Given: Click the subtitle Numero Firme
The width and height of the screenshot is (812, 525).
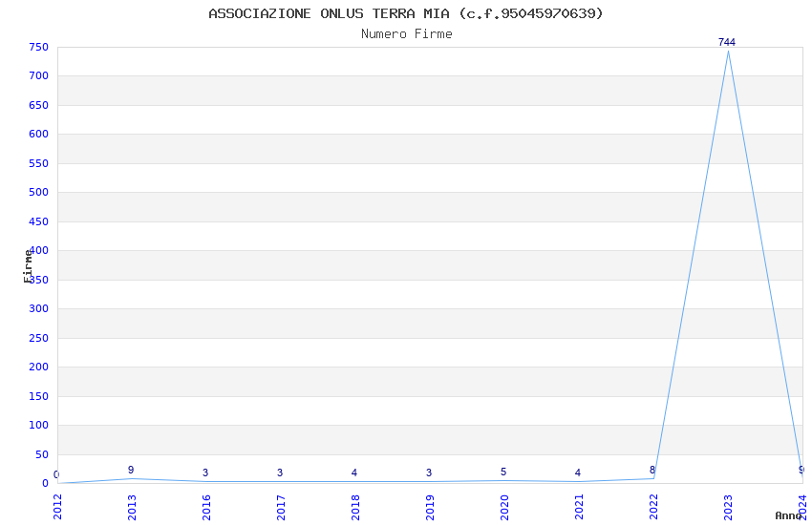Looking at the screenshot, I should click(407, 34).
